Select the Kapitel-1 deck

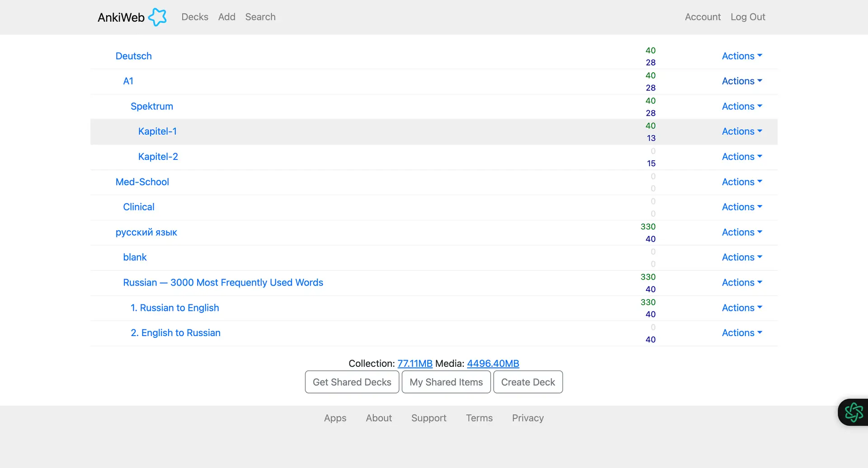(157, 131)
